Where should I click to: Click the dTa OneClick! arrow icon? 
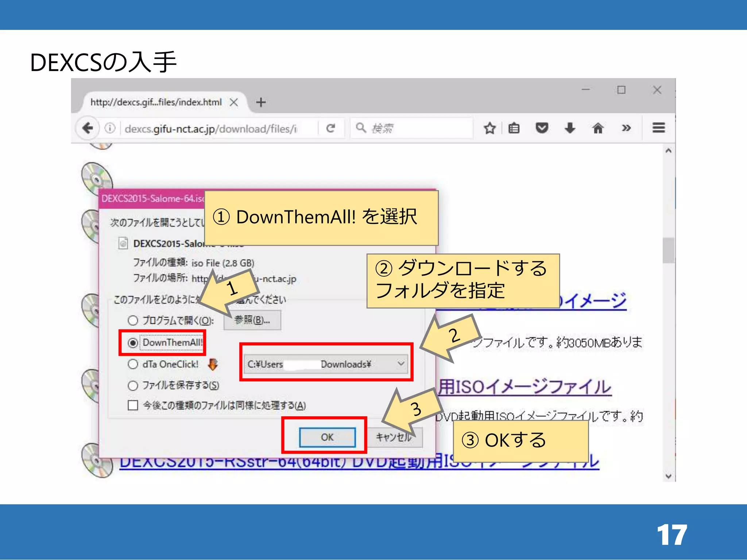click(x=213, y=364)
